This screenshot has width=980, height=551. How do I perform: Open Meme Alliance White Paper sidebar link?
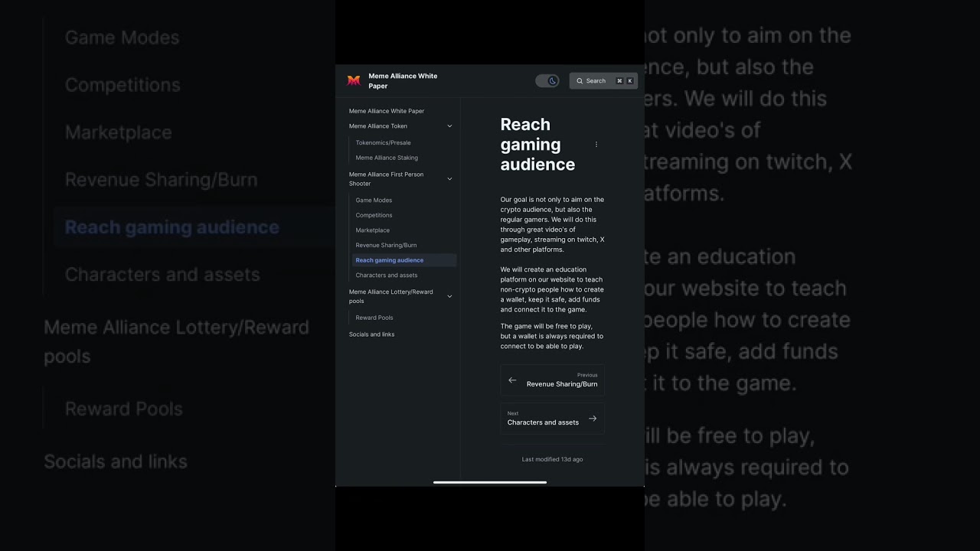(387, 111)
